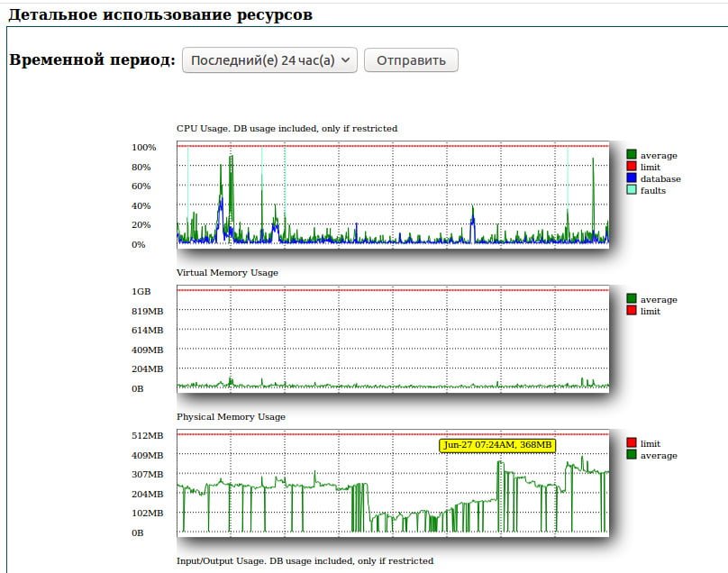Click the Input/Output Usage title
This screenshot has width=728, height=573.
pos(305,561)
